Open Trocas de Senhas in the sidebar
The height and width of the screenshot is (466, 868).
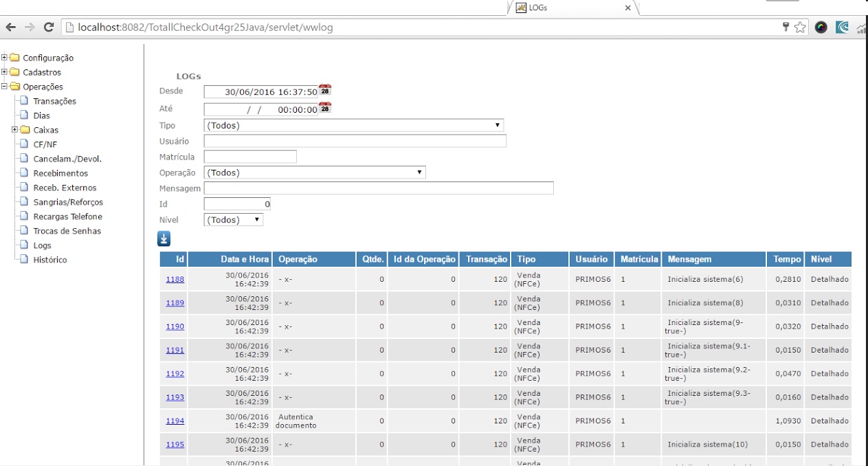pos(67,231)
